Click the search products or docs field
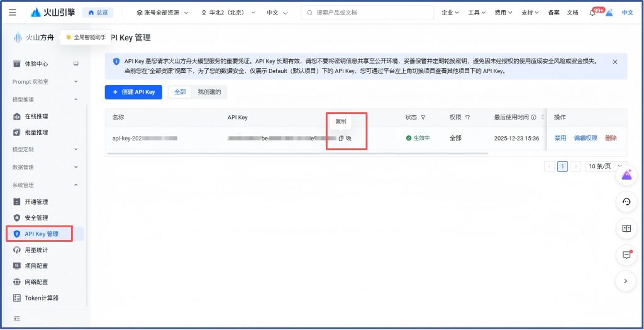 [x=367, y=13]
